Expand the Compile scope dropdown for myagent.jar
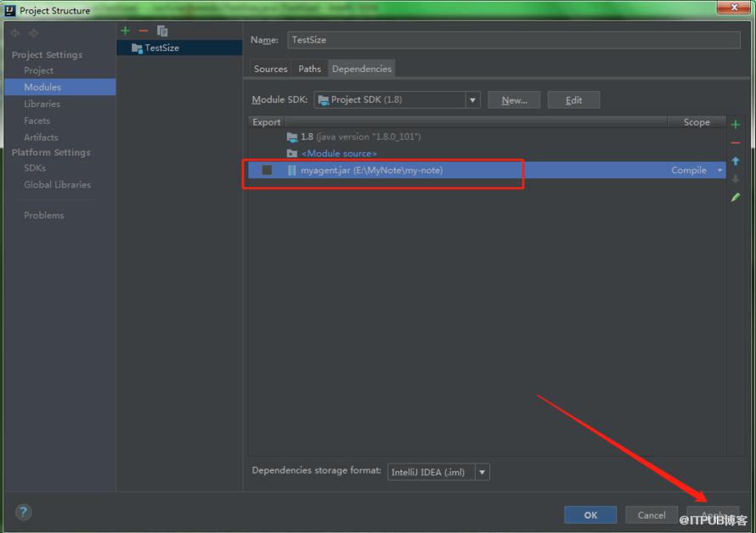This screenshot has height=533, width=756. click(x=719, y=170)
